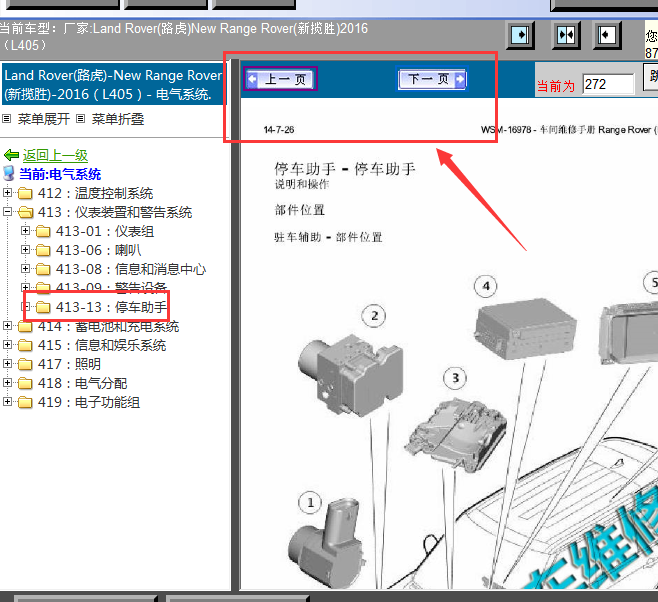
Task: Click part callout number 1 in diagram
Action: click(310, 502)
